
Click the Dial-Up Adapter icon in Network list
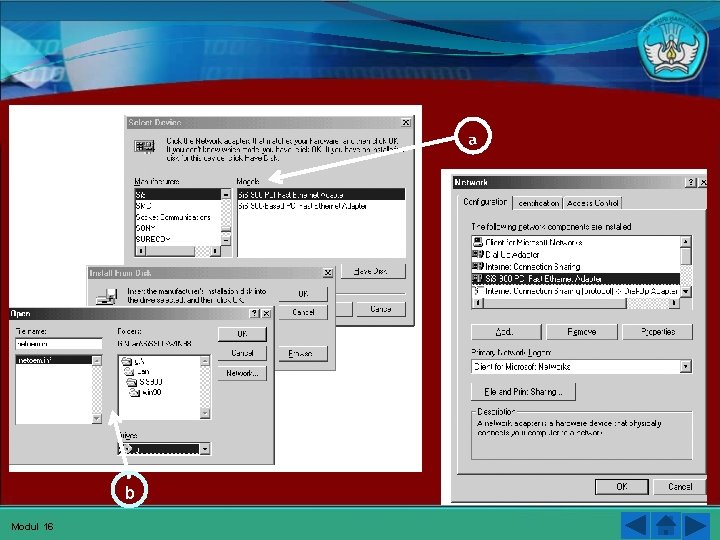coord(478,254)
